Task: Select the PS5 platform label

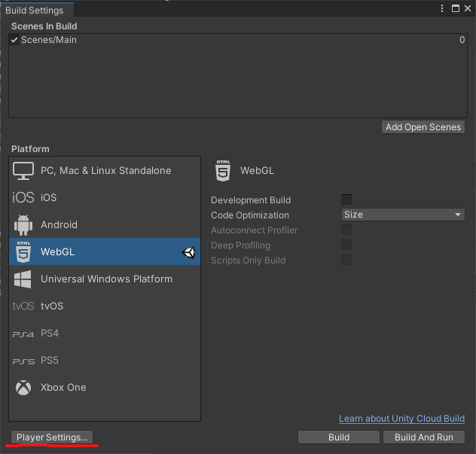Action: click(50, 360)
